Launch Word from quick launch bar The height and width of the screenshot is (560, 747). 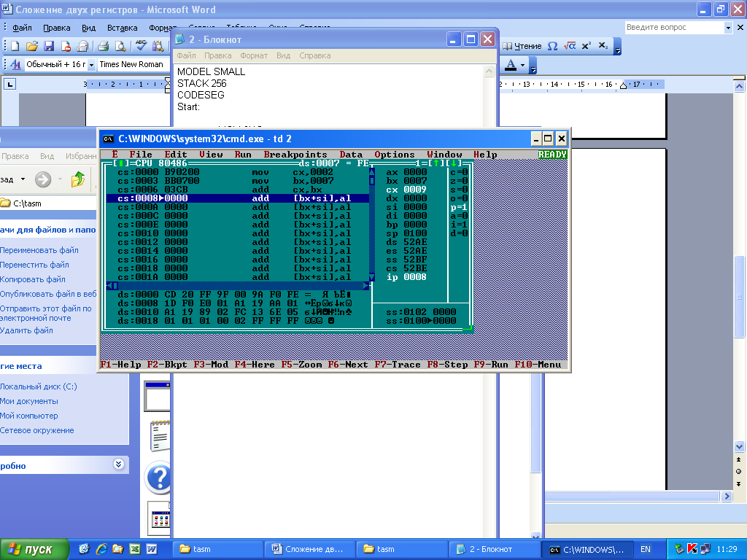[152, 549]
